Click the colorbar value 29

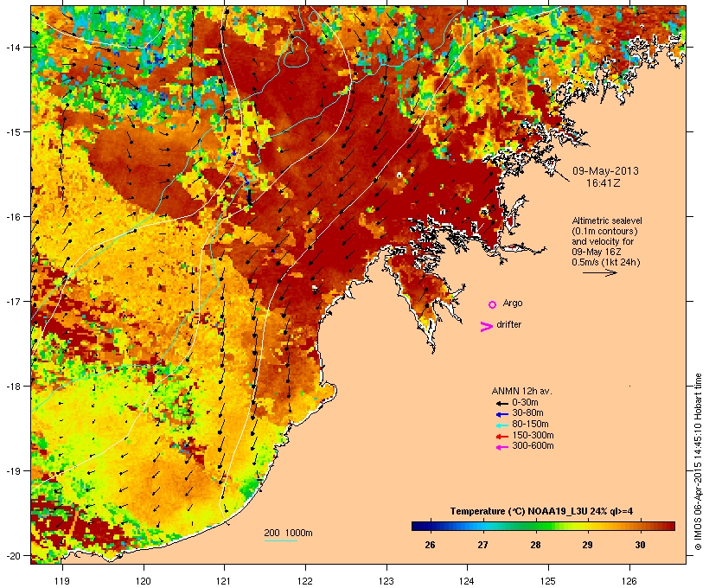(587, 545)
